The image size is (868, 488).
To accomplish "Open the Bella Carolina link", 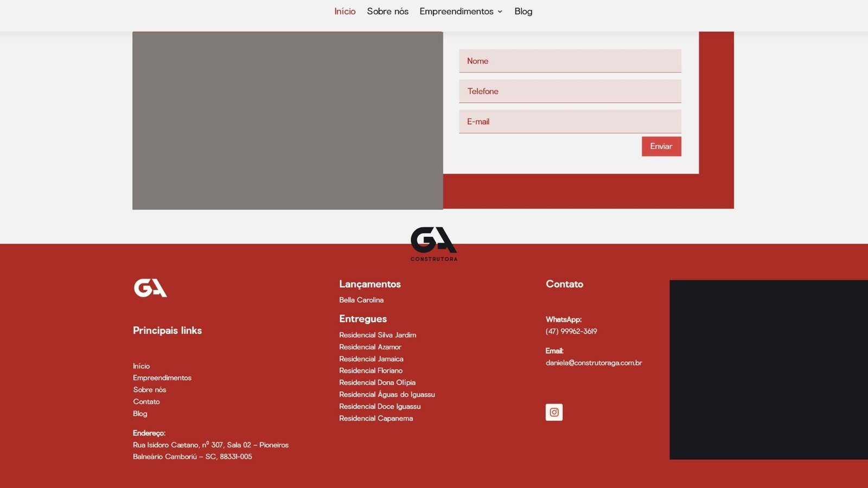I will point(361,300).
